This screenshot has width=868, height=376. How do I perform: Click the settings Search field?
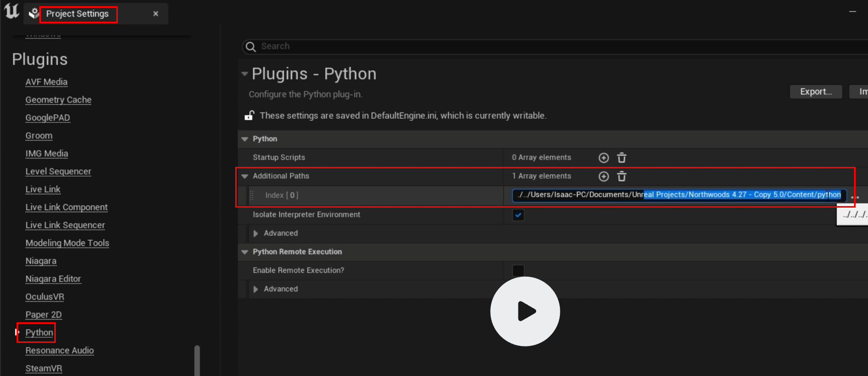coord(555,46)
